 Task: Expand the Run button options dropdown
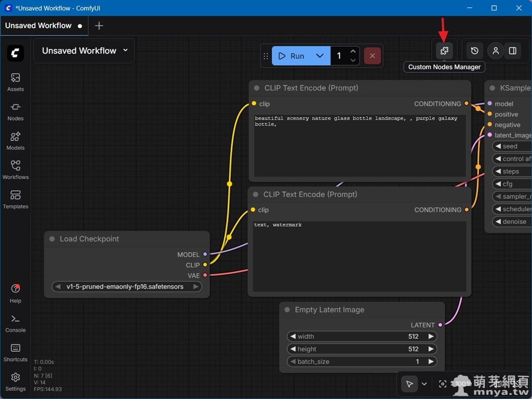pos(320,56)
